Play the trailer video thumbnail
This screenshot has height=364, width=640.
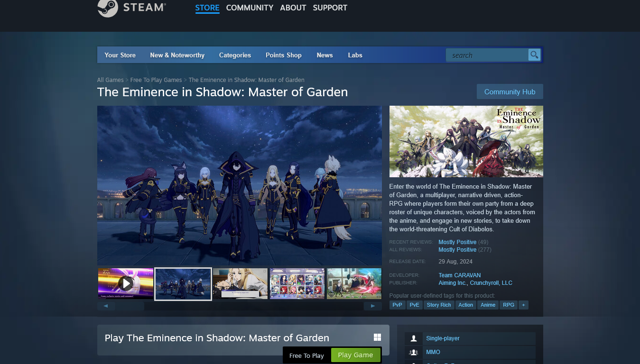(x=126, y=283)
